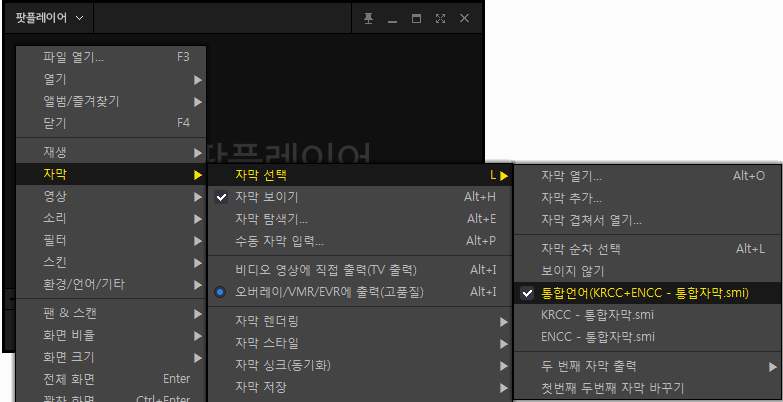Click the pin-on-top icon in title bar
The height and width of the screenshot is (402, 783).
[x=369, y=18]
